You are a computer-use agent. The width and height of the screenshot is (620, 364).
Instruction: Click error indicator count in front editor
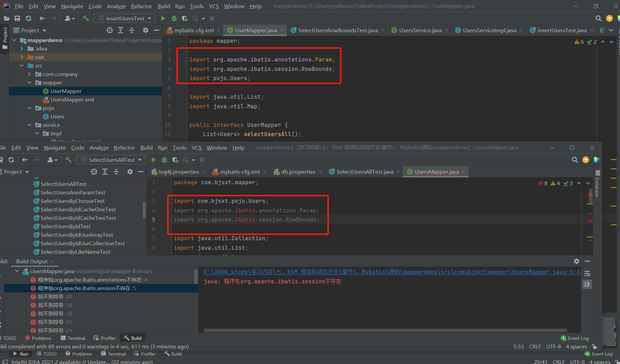[x=543, y=183]
